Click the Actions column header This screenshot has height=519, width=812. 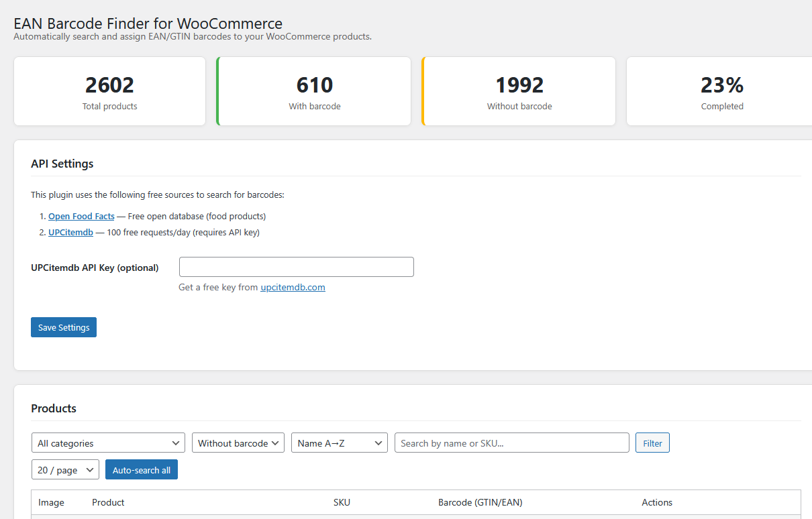coord(657,502)
